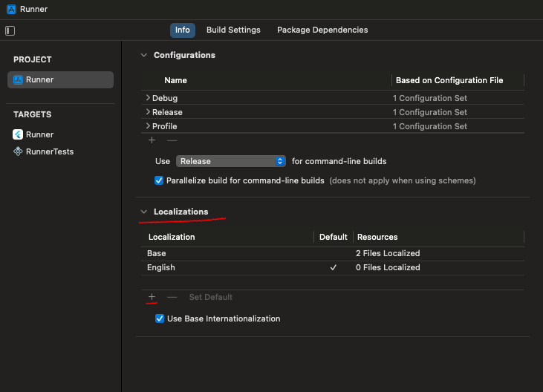Click the Default column header
Viewport: 543px width, 392px height.
coord(333,238)
